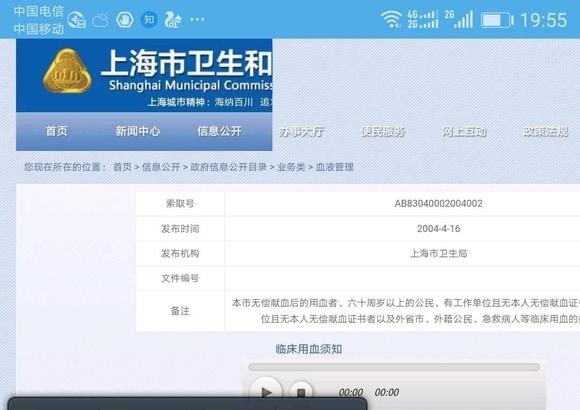The image size is (580, 410).
Task: Open the 政策法规 navigation tab
Action: tap(546, 131)
